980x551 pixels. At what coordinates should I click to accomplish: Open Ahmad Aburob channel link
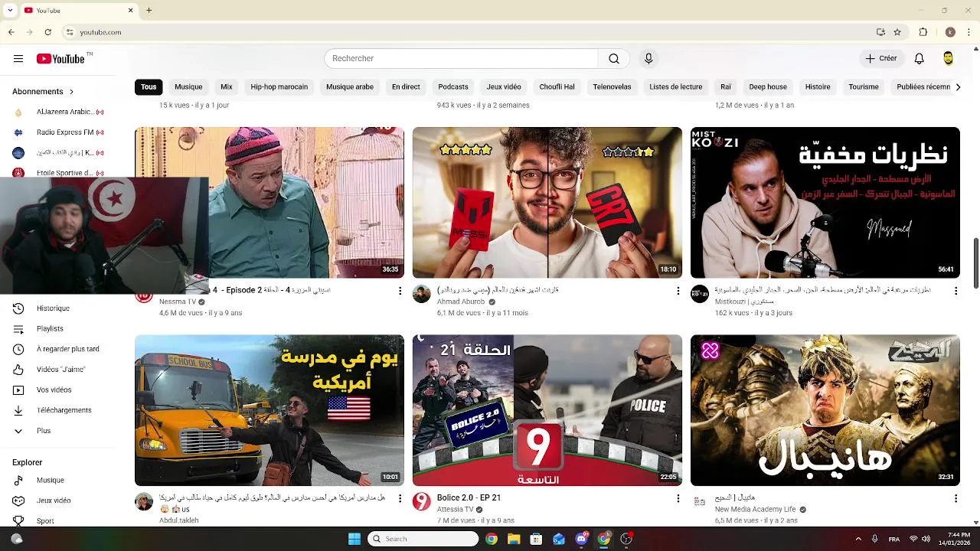461,302
